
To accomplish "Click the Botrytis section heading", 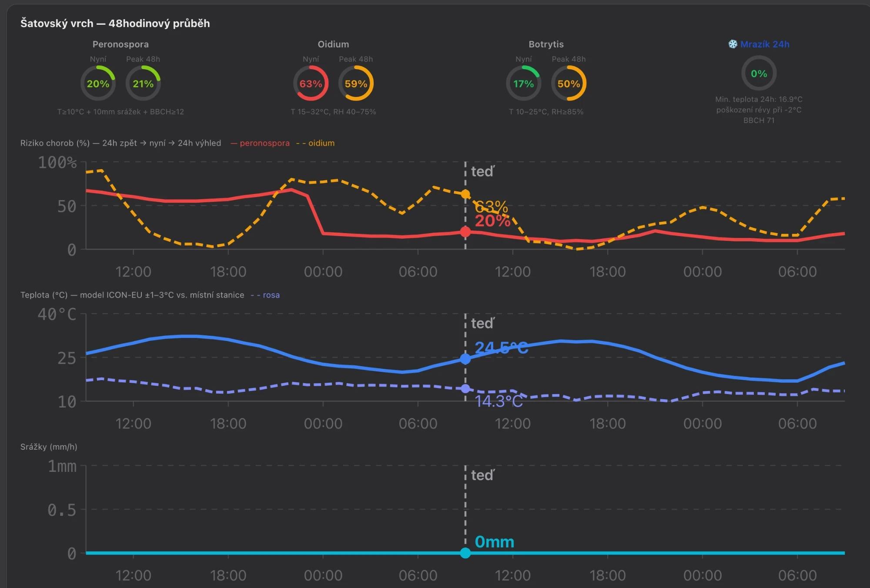I will click(546, 44).
